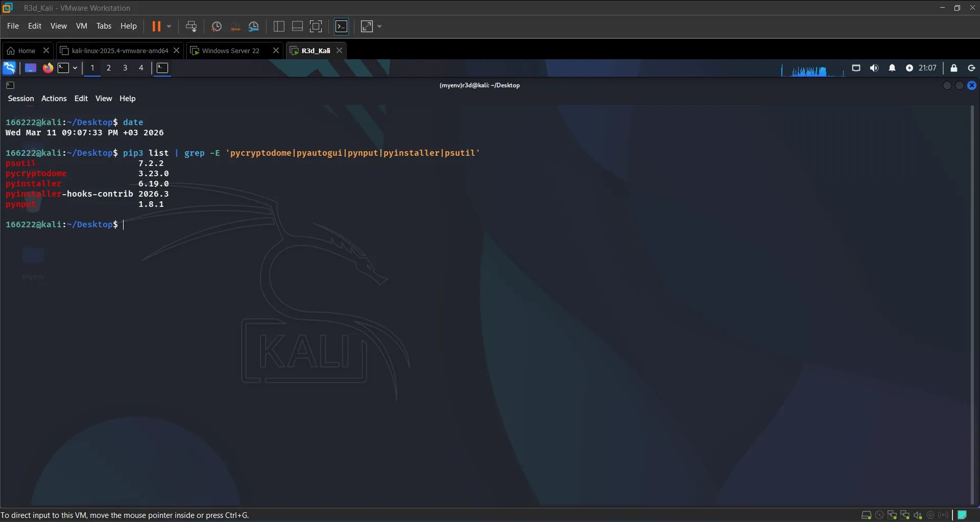This screenshot has width=980, height=522.
Task: Close the Home tab
Action: pyautogui.click(x=46, y=51)
